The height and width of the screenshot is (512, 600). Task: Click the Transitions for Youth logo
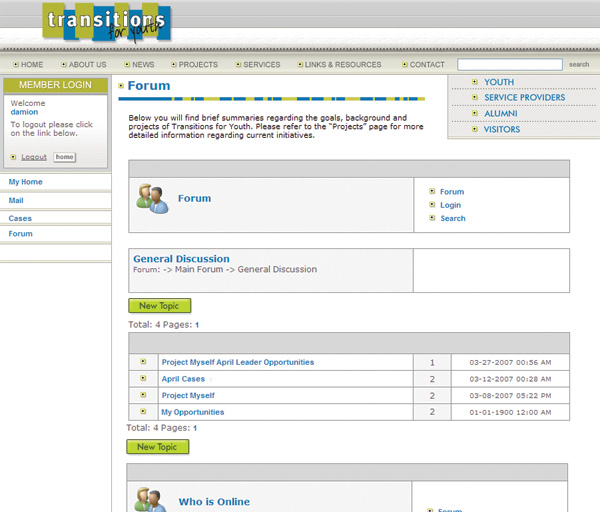click(106, 25)
